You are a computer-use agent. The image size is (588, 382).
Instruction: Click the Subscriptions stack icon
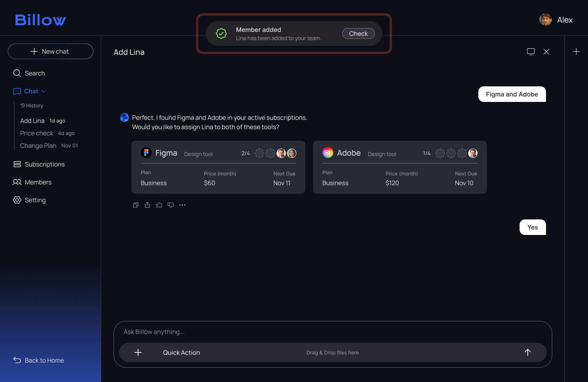click(x=17, y=164)
